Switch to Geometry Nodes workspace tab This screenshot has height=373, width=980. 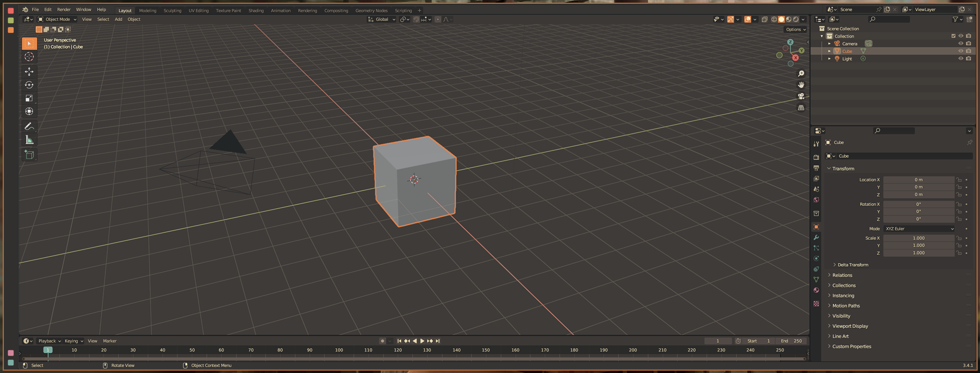(x=371, y=11)
